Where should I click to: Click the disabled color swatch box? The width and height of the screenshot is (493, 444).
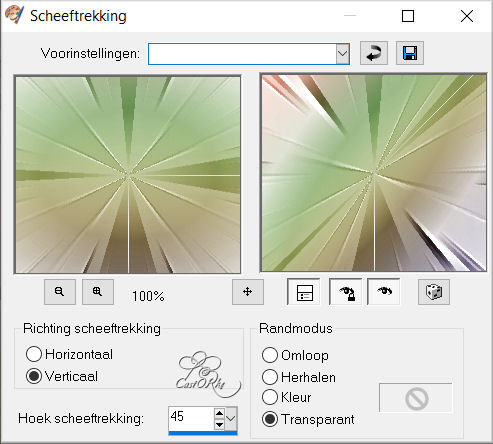click(x=416, y=398)
